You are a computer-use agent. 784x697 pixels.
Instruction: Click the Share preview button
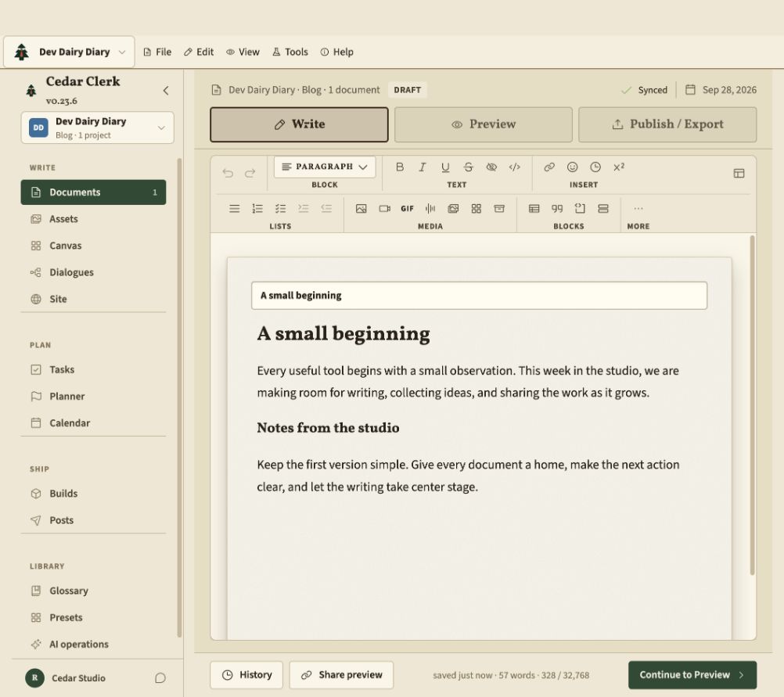341,675
